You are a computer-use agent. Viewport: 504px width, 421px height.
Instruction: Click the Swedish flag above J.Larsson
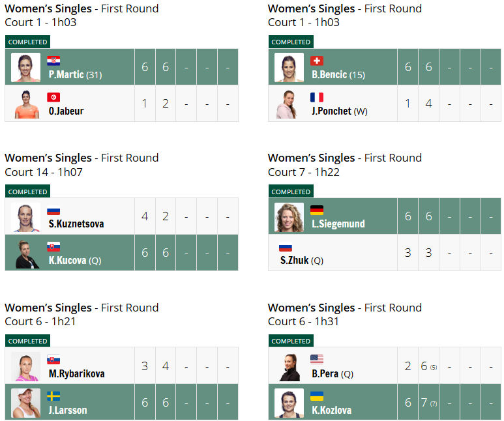(x=53, y=396)
